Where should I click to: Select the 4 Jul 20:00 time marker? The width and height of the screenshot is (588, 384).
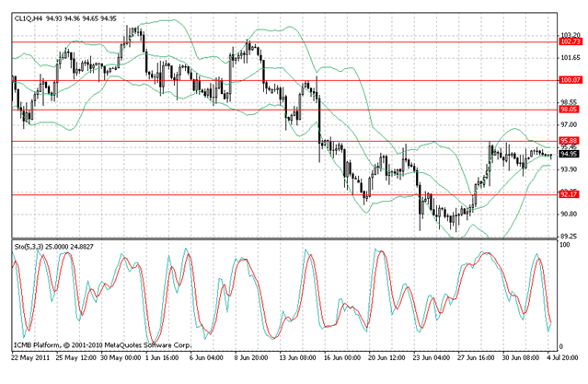pos(560,356)
